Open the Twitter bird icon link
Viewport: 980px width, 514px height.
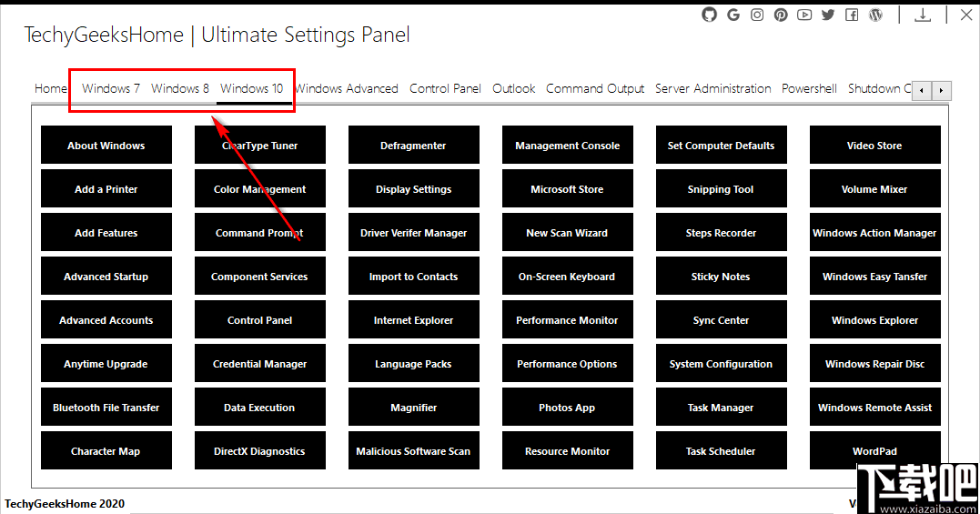coord(828,15)
